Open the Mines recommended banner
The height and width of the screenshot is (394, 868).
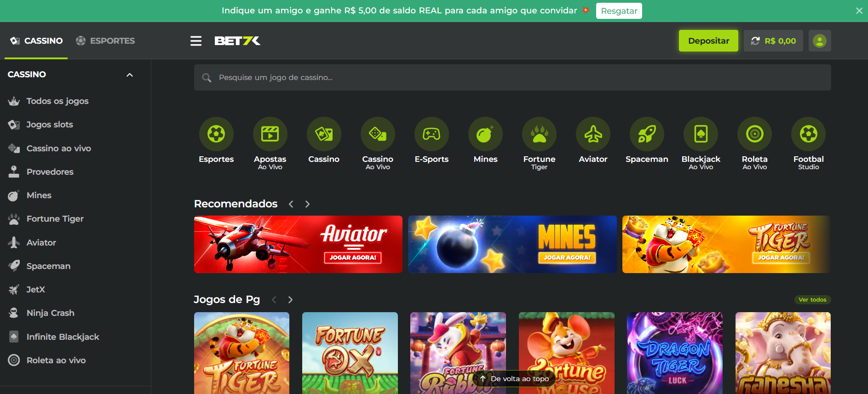click(512, 245)
